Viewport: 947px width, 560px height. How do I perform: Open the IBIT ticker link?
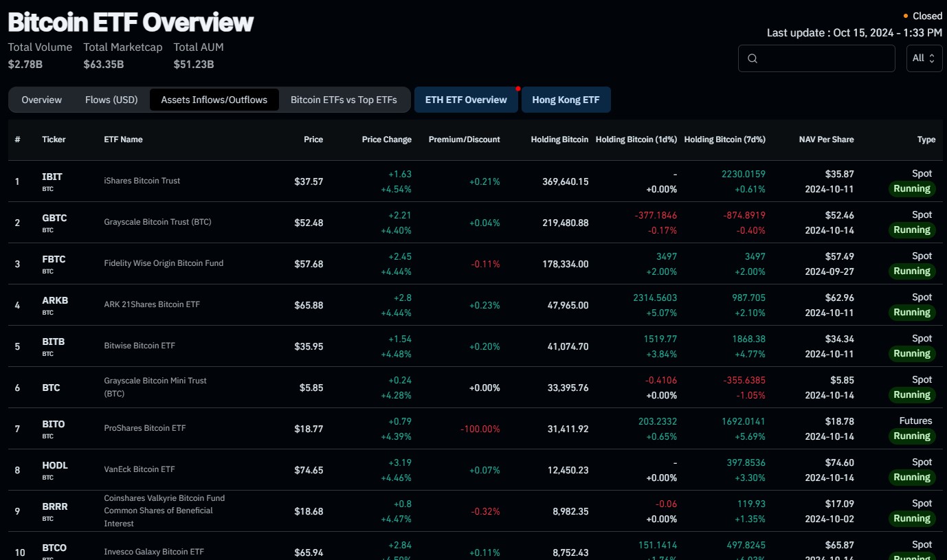(52, 177)
